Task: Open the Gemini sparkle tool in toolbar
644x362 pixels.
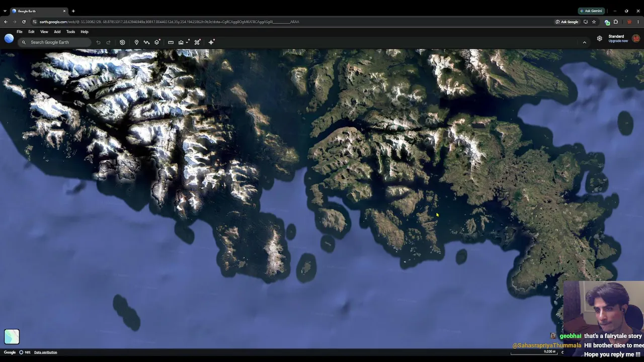Action: 211,42
